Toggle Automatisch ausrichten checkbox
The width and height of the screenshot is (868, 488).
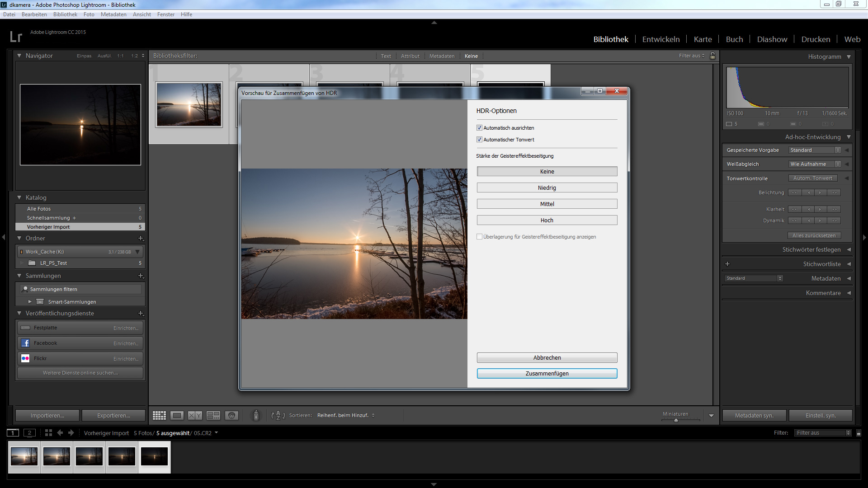tap(479, 128)
